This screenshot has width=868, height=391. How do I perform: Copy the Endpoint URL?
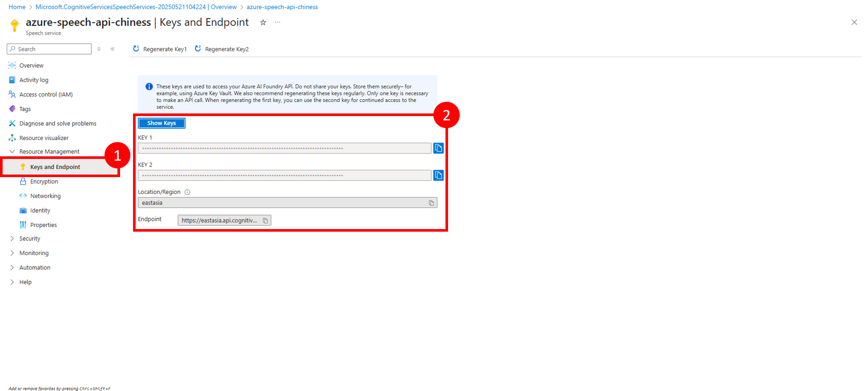click(x=265, y=221)
